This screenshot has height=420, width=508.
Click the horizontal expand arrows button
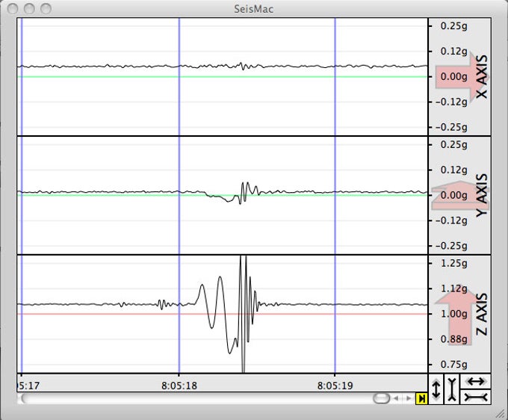(476, 381)
